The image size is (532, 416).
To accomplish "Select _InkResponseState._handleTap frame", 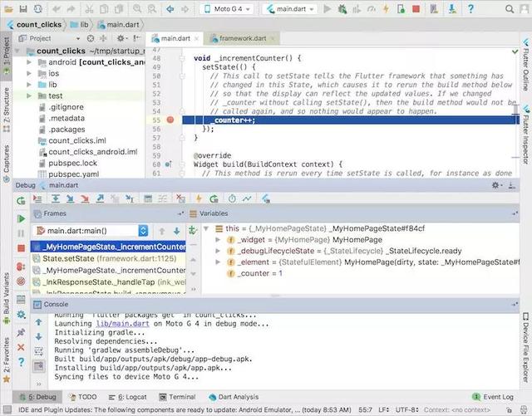I will click(109, 282).
